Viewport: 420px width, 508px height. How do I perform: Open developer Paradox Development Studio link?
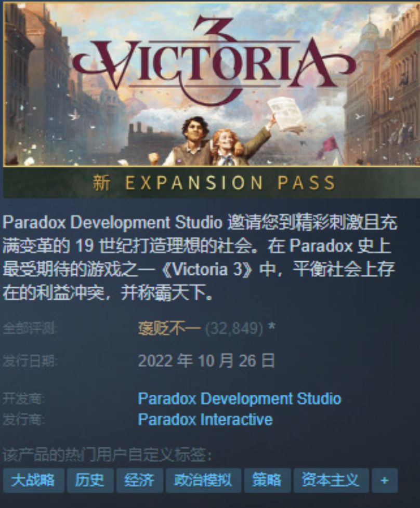pos(239,398)
